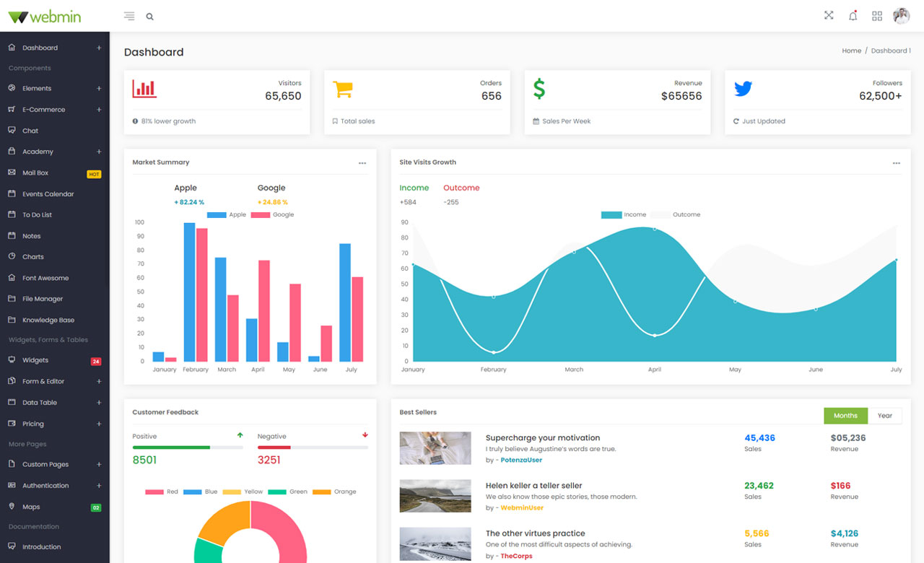Click the Mail Box envelope icon
Screen dimensions: 924x563
coord(12,173)
